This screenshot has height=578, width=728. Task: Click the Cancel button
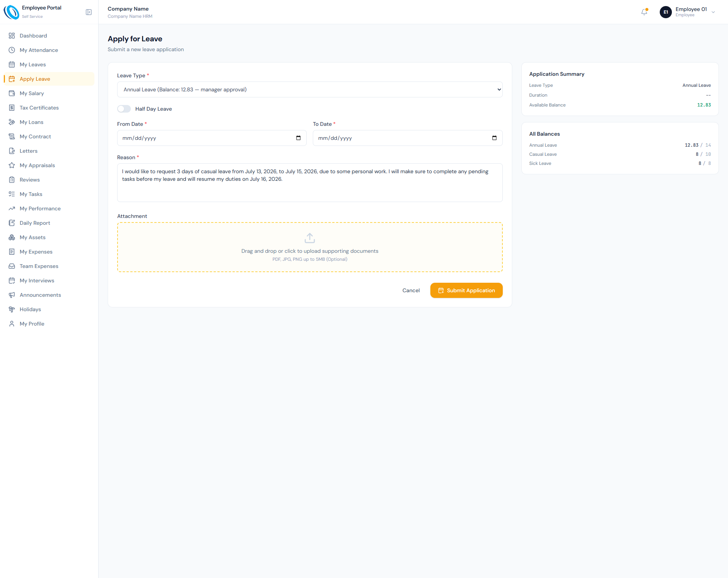[x=411, y=290]
